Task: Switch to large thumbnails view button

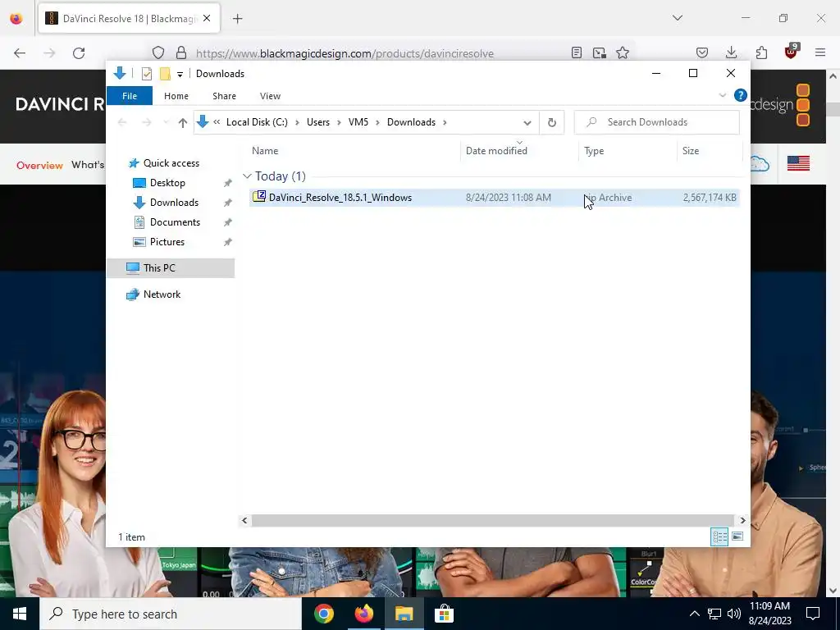Action: (x=737, y=536)
